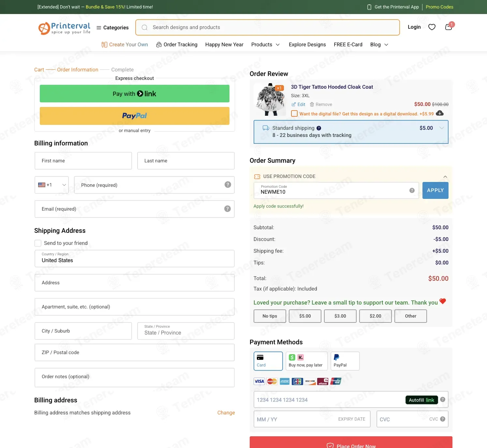Click the Standard shipping info icon
487x448 pixels.
pyautogui.click(x=319, y=128)
